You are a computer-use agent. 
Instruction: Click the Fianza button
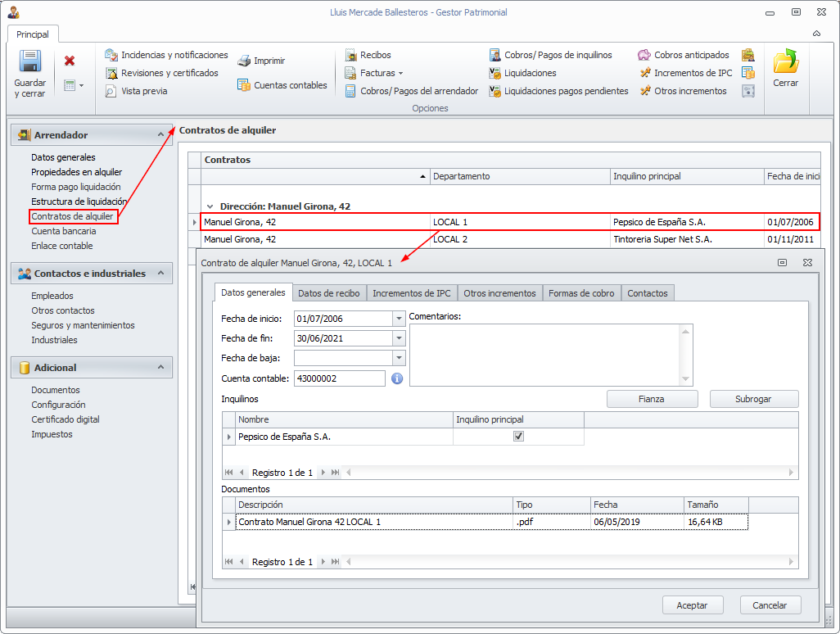pyautogui.click(x=652, y=399)
